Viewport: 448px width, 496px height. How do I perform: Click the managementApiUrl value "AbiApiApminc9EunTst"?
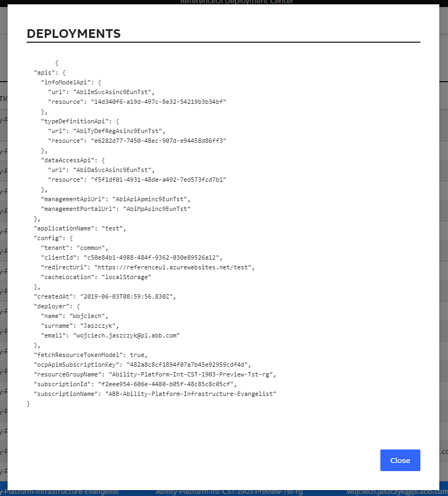coord(150,199)
